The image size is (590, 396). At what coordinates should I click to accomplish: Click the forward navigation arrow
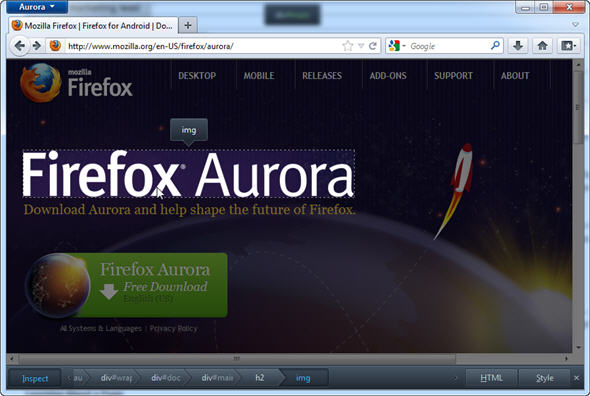37,46
